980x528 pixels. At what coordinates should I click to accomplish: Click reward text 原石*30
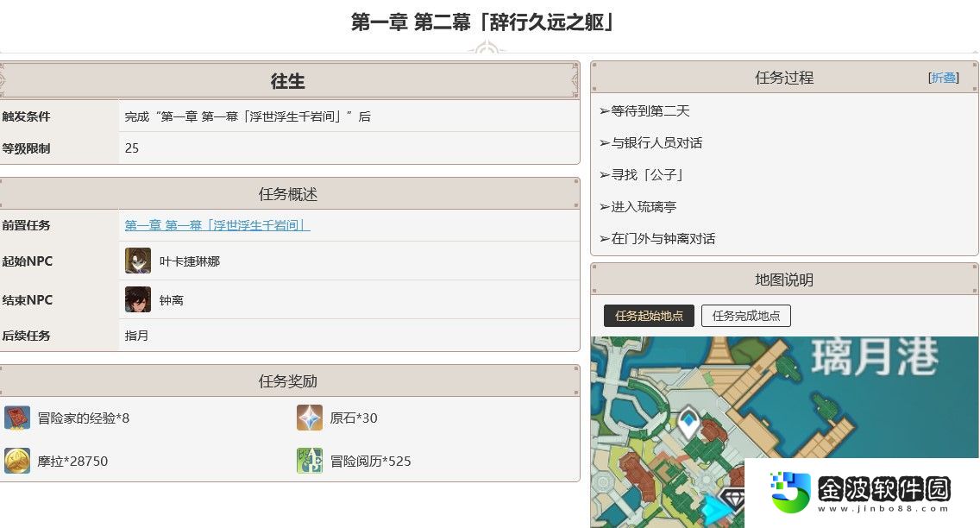tap(353, 418)
